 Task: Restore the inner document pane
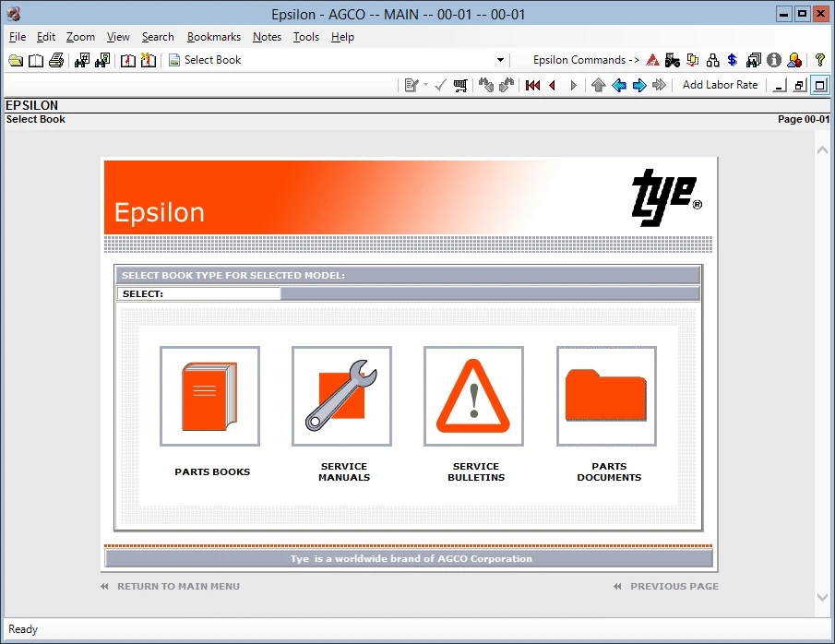[799, 85]
